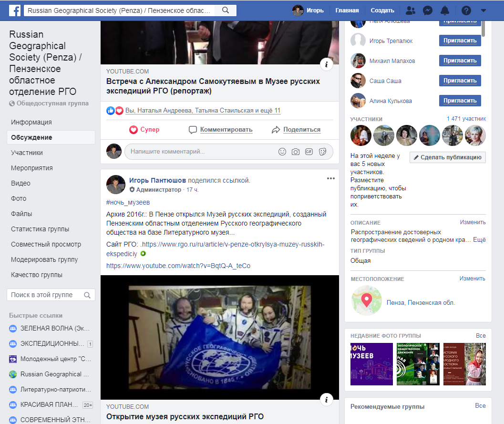Click Сделать публикацию button
This screenshot has width=504, height=424.
447,157
